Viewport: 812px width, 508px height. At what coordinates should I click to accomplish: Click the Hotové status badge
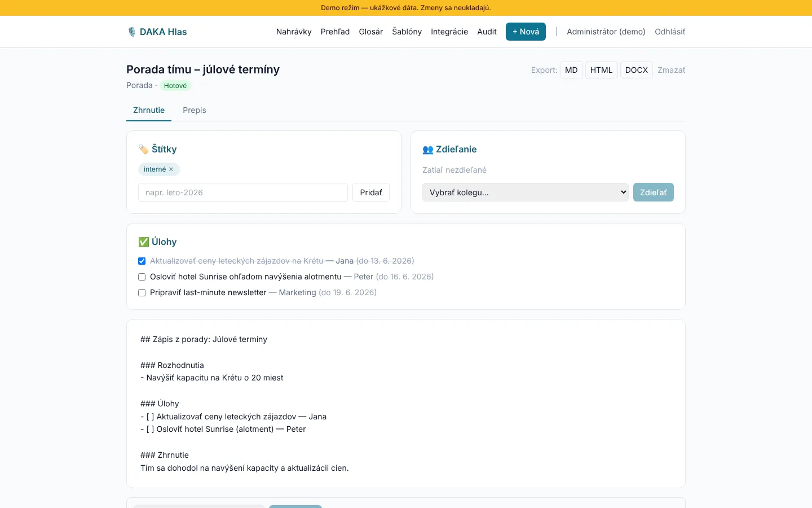tap(175, 86)
